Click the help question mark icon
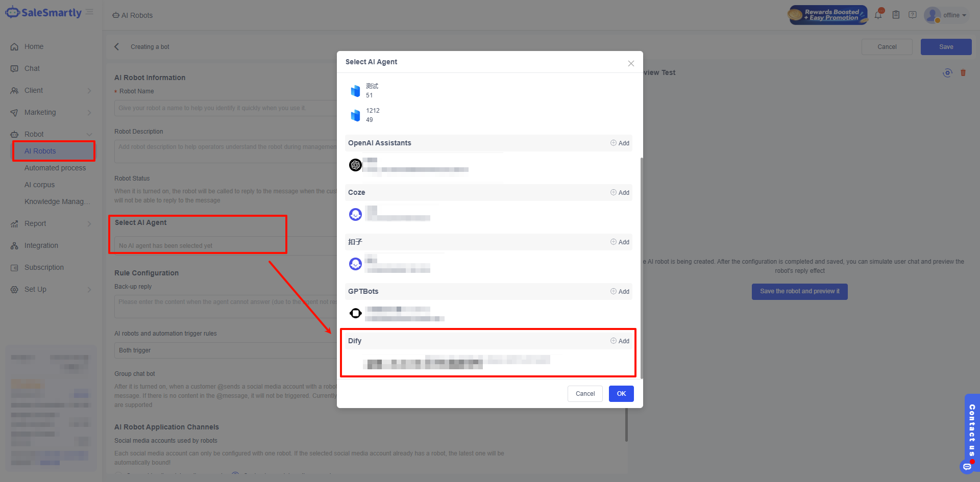The width and height of the screenshot is (980, 482). click(913, 15)
